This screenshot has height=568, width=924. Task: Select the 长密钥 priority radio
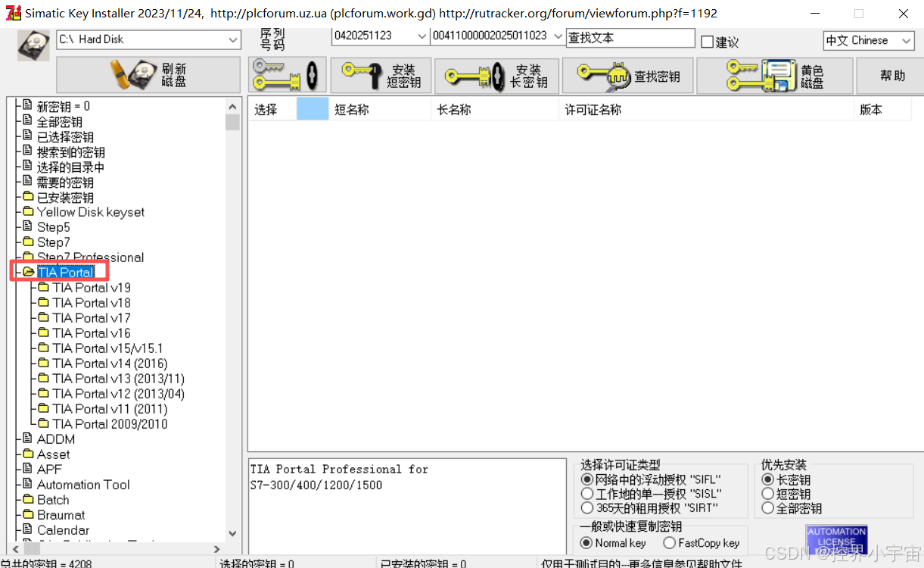[768, 480]
